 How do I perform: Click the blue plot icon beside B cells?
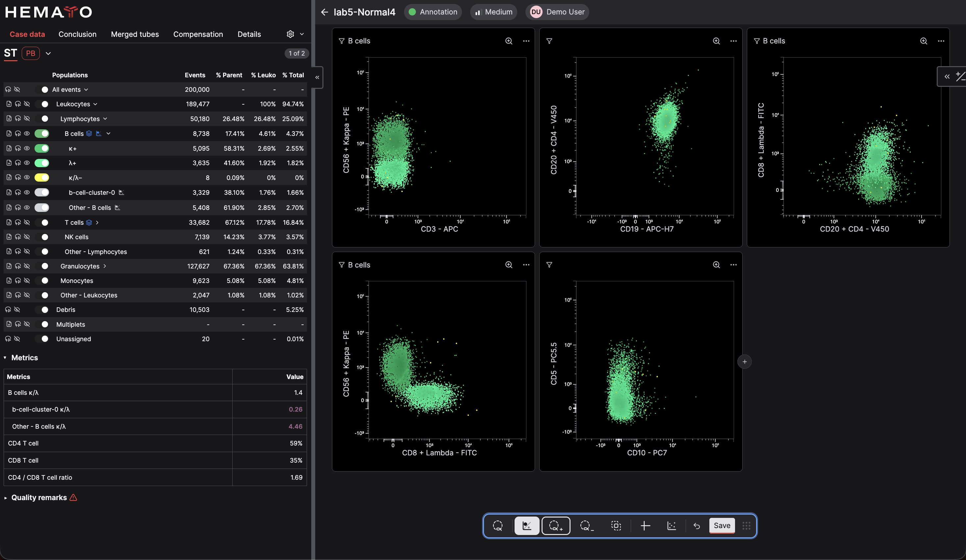(98, 133)
